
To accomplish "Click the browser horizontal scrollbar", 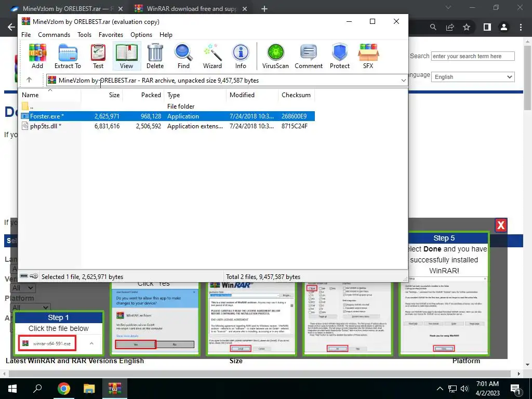I will coord(260,374).
